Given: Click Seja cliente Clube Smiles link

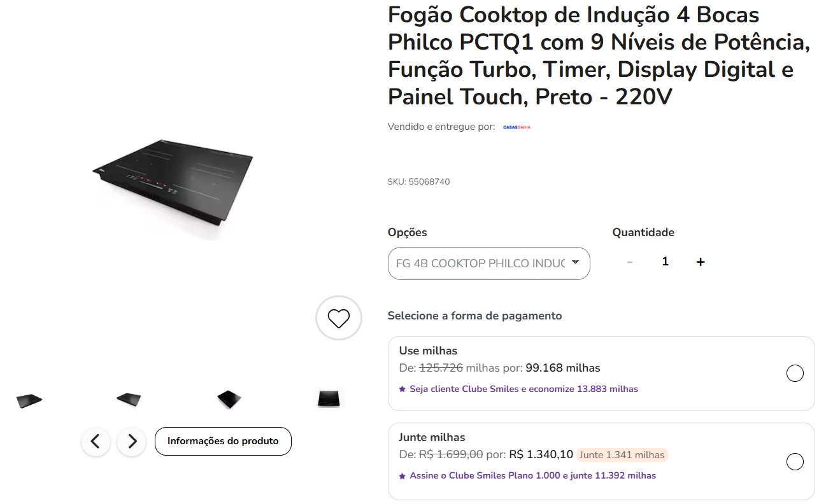Looking at the screenshot, I should (523, 389).
